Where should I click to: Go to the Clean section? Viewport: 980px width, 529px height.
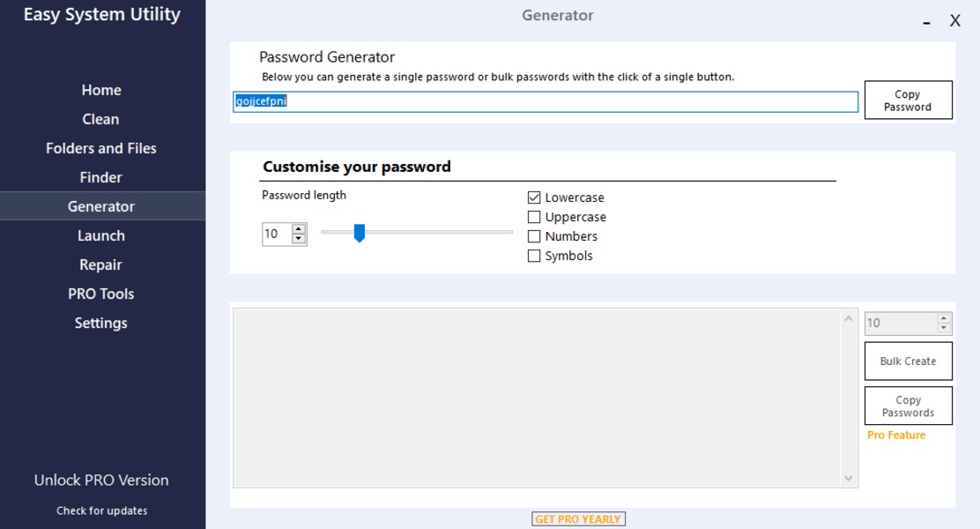101,119
